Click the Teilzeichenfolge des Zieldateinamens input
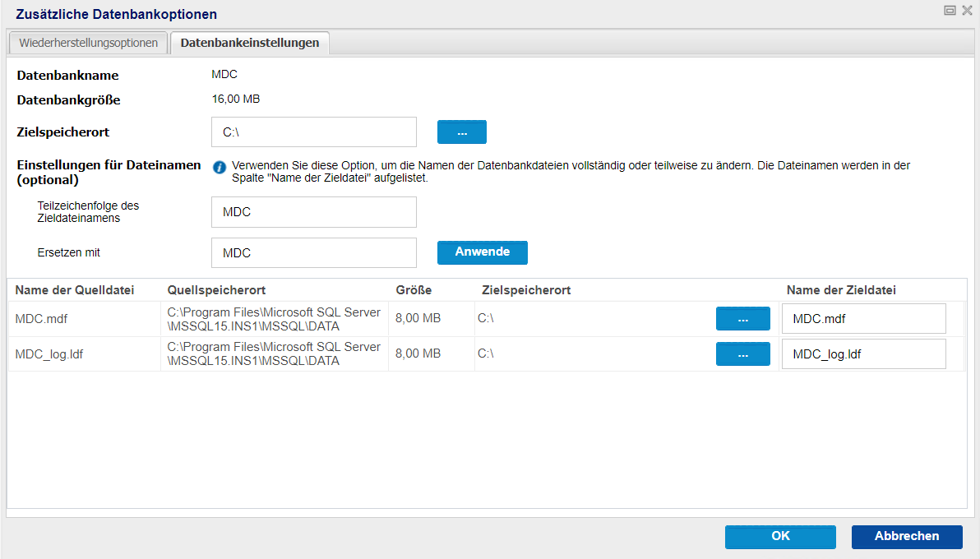980x559 pixels. 313,212
